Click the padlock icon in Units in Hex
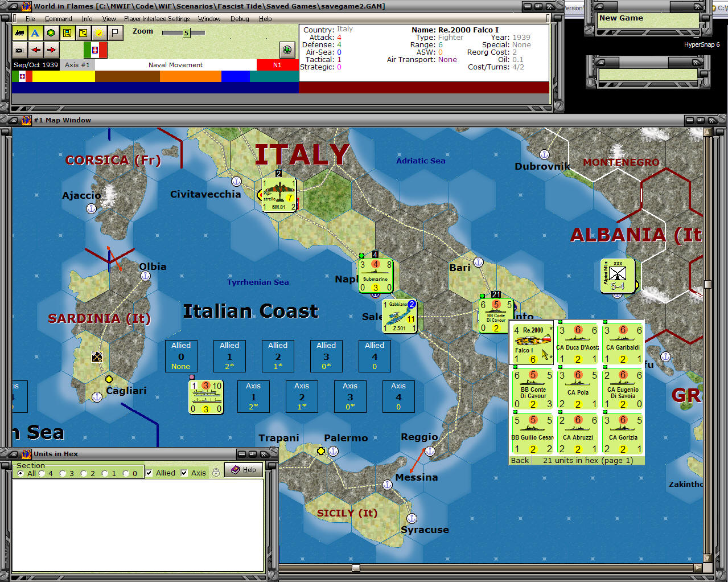The image size is (728, 582). (x=216, y=472)
